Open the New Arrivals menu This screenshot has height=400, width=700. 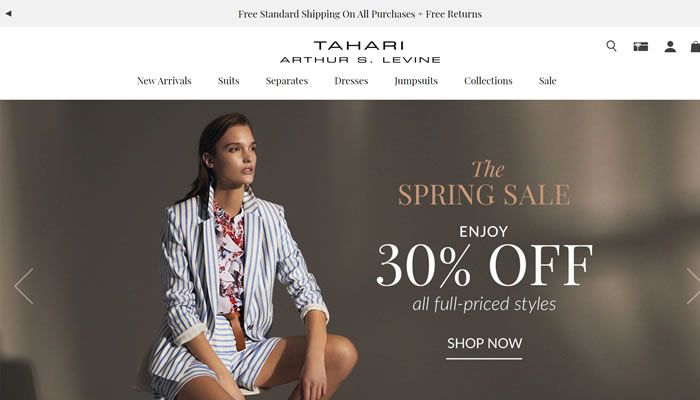pyautogui.click(x=164, y=81)
